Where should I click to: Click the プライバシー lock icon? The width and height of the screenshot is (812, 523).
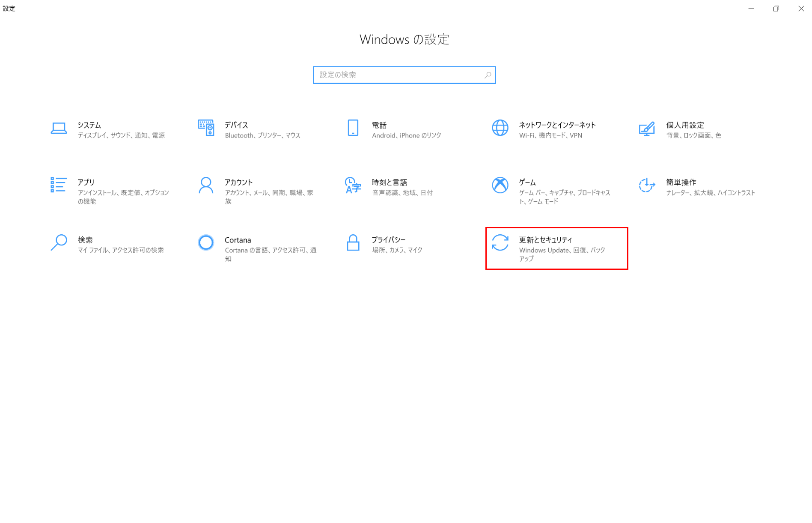(353, 242)
